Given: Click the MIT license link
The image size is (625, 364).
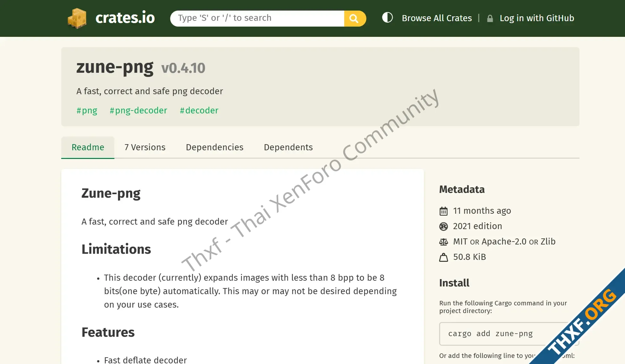Looking at the screenshot, I should [x=460, y=241].
